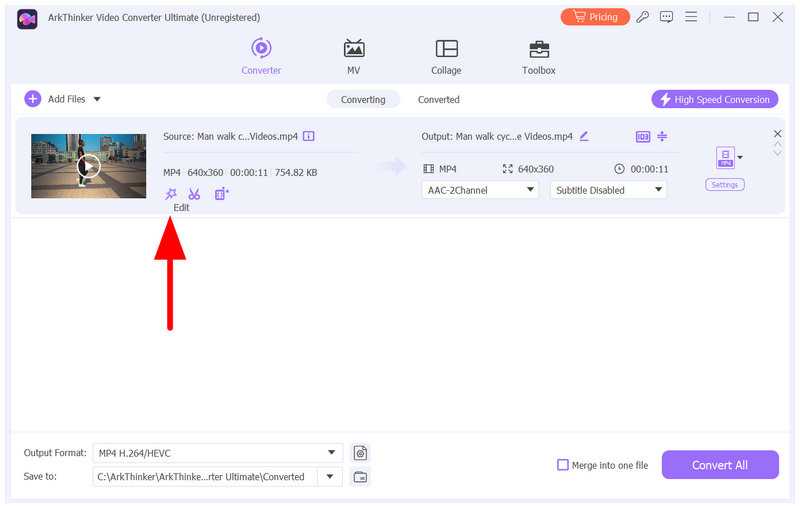
Task: Click the output duration 00:00:11
Action: [x=649, y=169]
